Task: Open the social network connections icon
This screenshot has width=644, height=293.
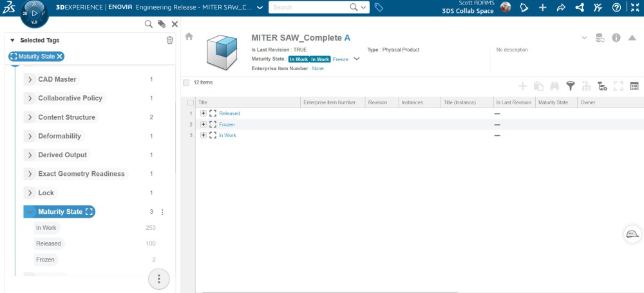Action: click(x=580, y=7)
